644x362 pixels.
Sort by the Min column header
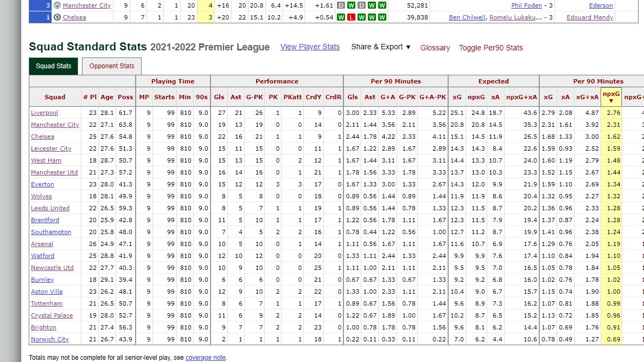[x=185, y=97]
